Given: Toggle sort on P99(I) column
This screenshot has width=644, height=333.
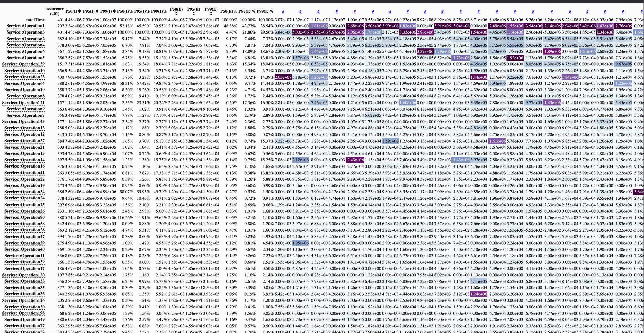Looking at the screenshot, I should (x=114, y=11).
